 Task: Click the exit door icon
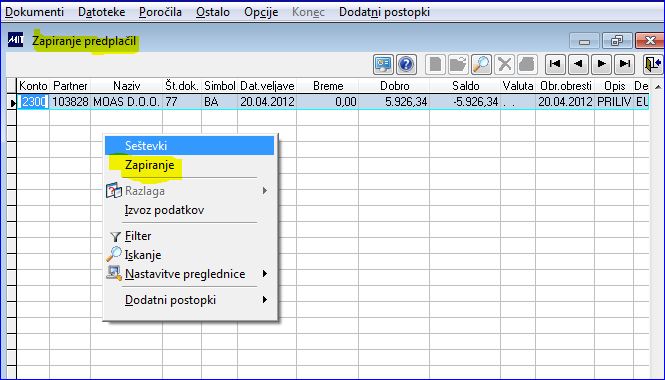pyautogui.click(x=653, y=64)
